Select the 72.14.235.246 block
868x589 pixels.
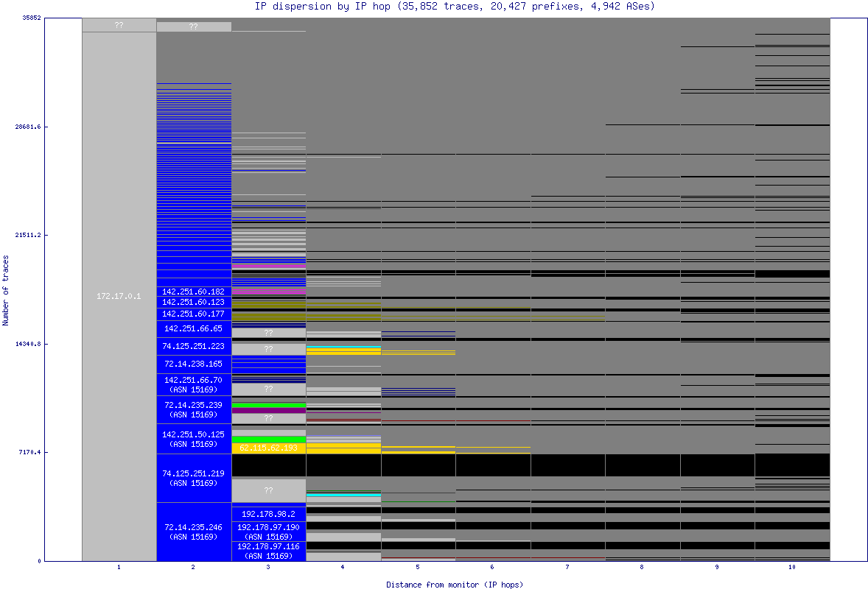(x=194, y=532)
